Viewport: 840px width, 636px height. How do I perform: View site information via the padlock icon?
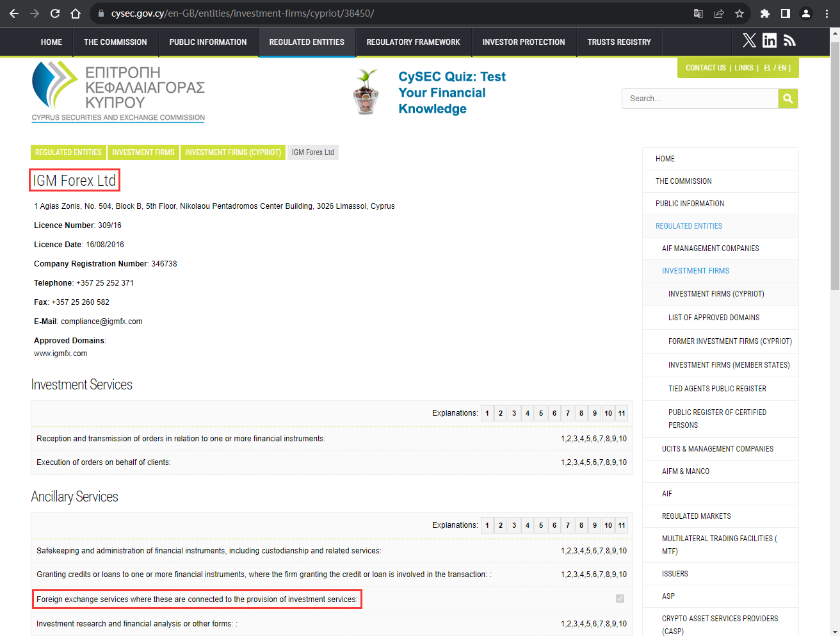pyautogui.click(x=101, y=13)
